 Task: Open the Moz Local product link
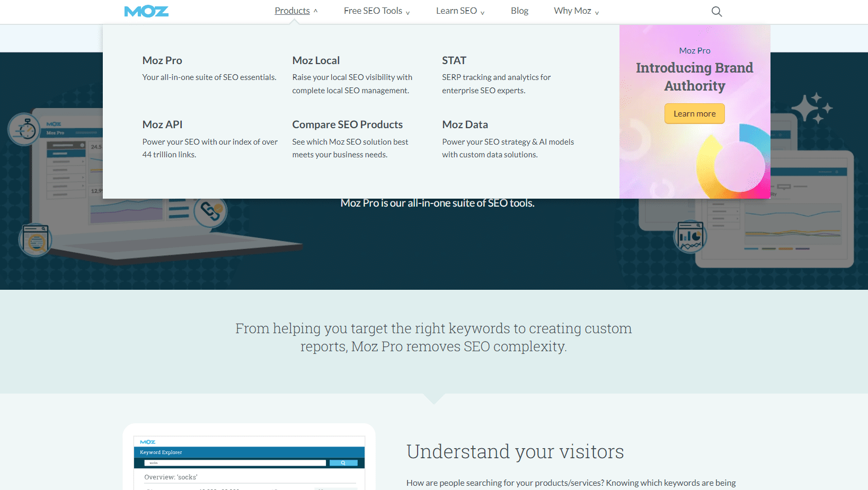click(x=316, y=60)
